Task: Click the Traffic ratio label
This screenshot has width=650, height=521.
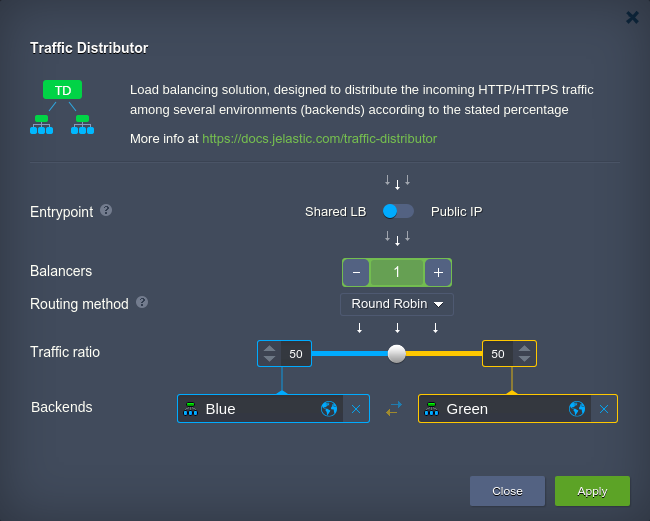Action: (x=65, y=352)
